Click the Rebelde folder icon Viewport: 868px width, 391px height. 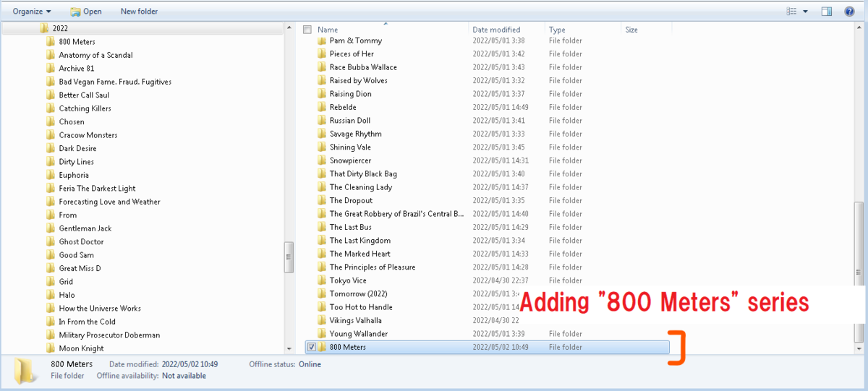pos(322,107)
